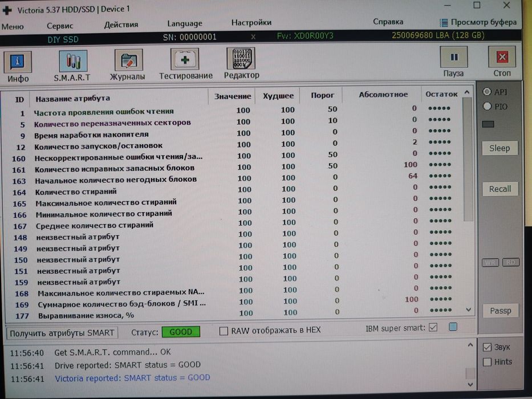Toggle the Звук sound checkbox
532x399 pixels.
click(x=487, y=347)
